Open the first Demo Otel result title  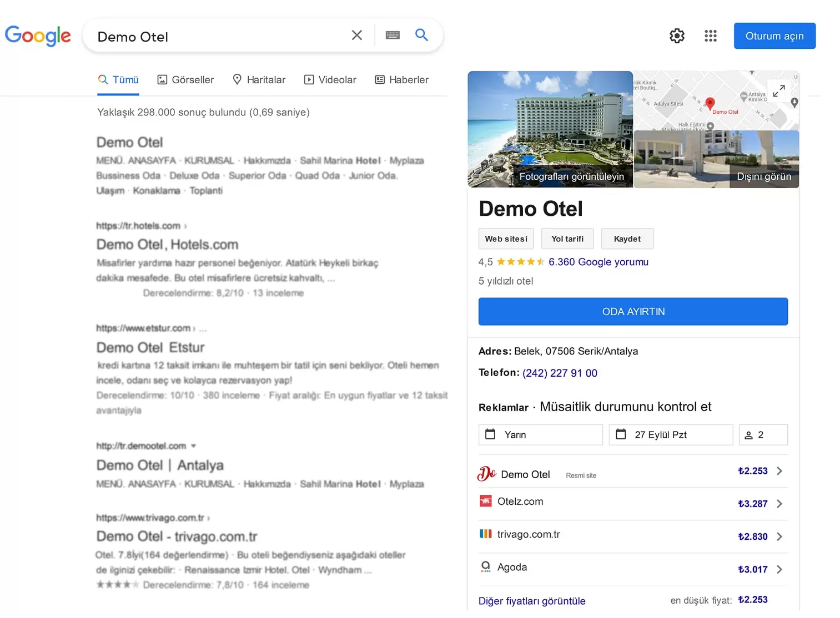click(x=130, y=143)
